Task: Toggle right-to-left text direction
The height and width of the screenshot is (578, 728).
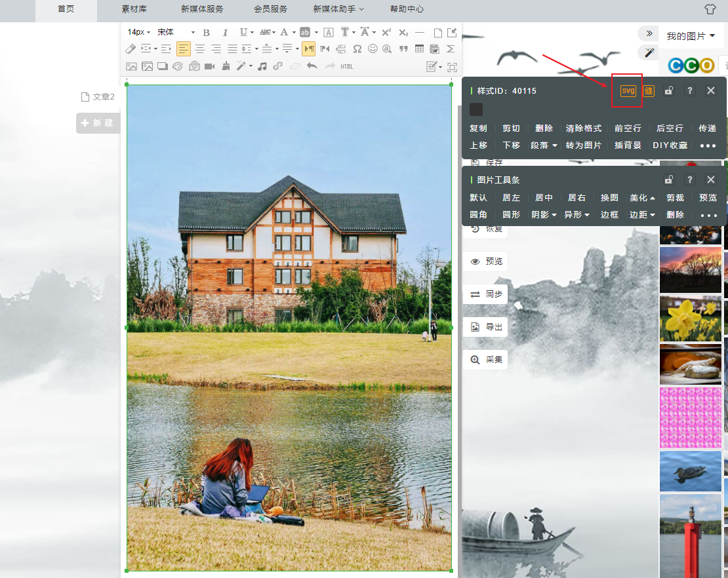Action: tap(325, 48)
